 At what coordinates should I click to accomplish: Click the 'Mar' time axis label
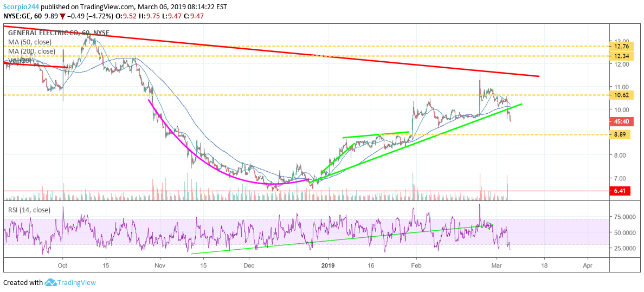[x=497, y=265]
